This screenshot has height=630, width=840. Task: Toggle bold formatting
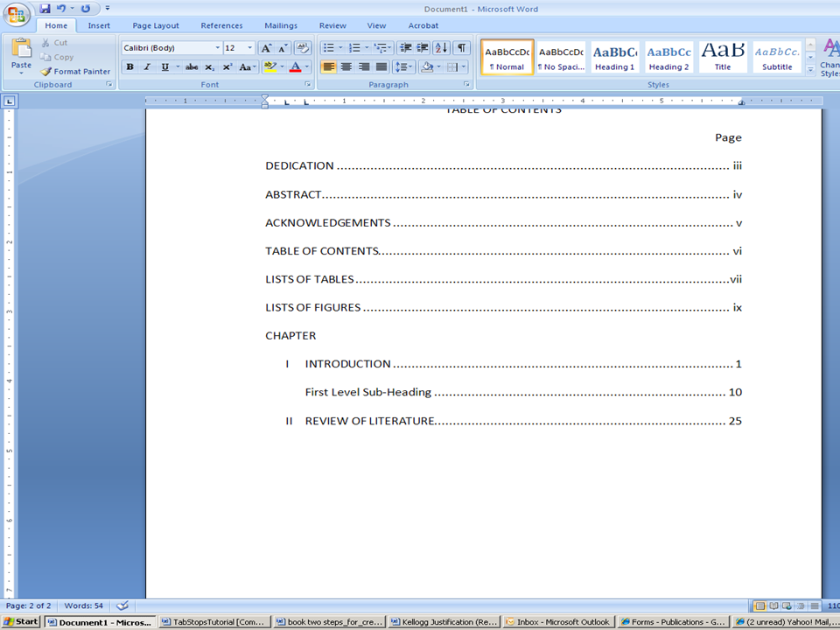(129, 67)
